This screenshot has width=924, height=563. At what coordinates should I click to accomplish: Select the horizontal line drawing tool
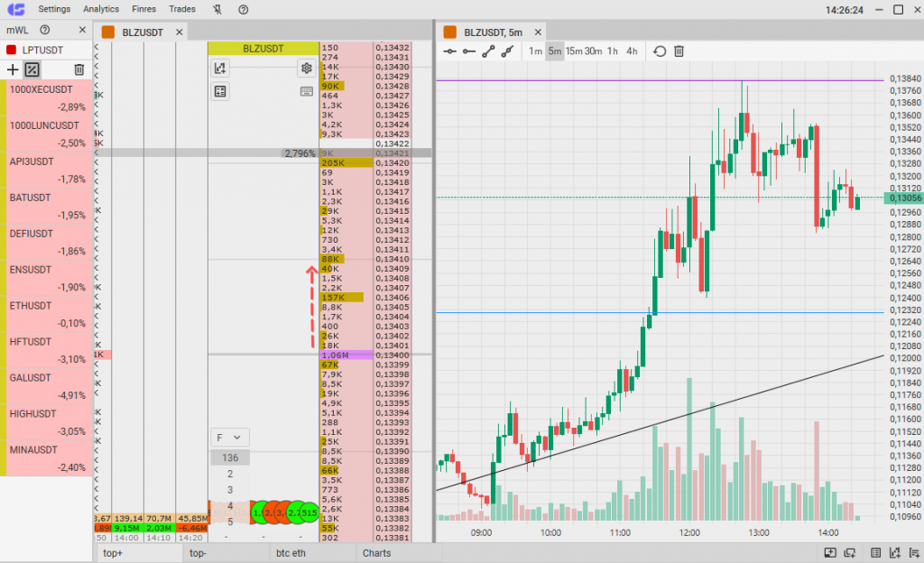(450, 51)
